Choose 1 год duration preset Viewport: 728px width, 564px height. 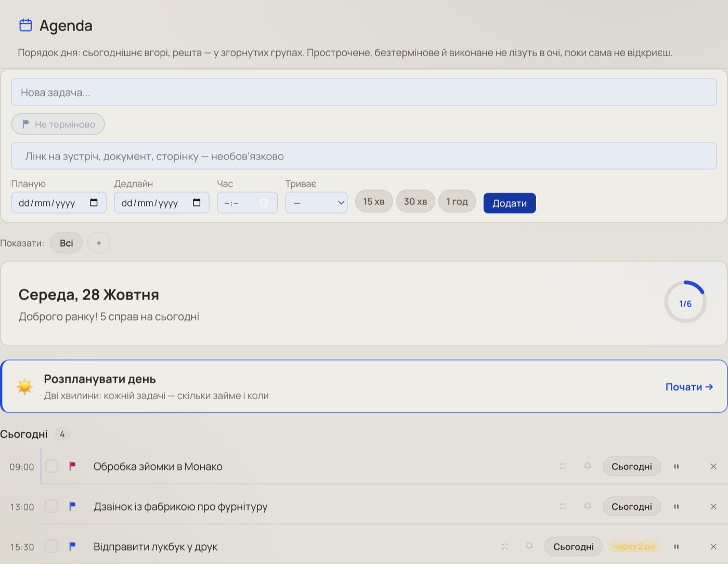[x=457, y=202]
